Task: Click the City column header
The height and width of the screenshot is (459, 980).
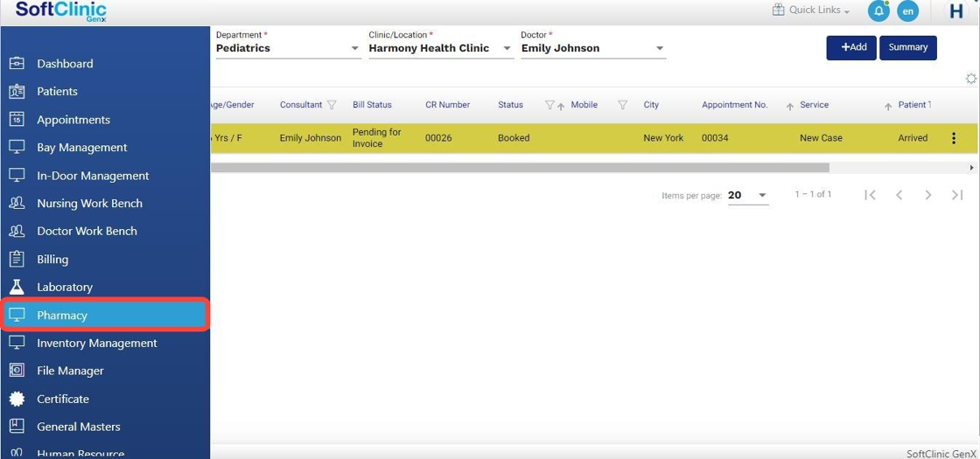Action: click(651, 105)
